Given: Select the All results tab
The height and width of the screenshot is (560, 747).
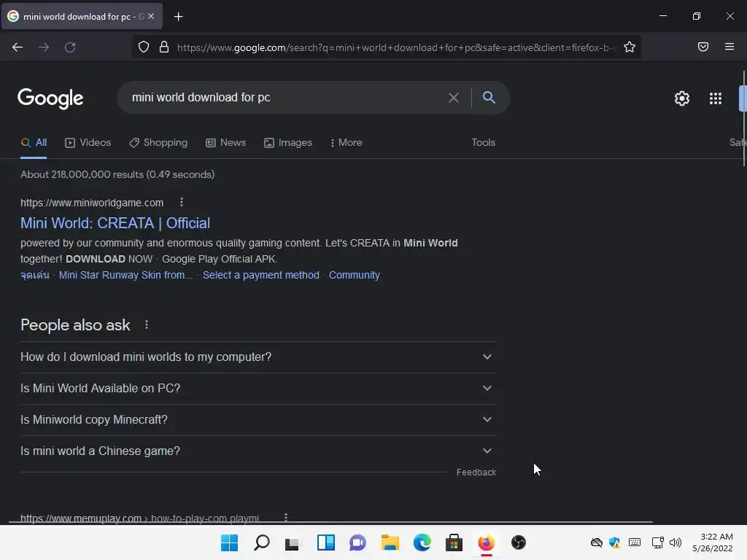Looking at the screenshot, I should [x=34, y=142].
